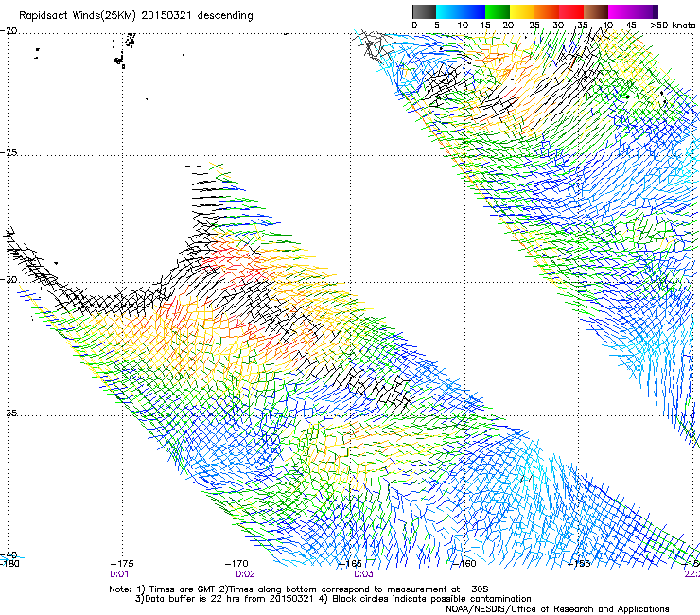
Task: Click the purple '0:03' time label
Action: click(363, 574)
